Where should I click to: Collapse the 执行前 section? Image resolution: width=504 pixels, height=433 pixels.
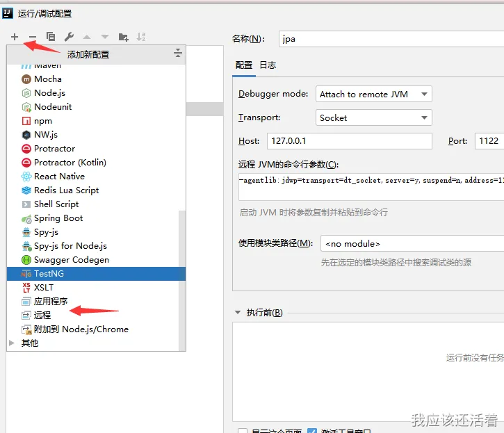click(238, 312)
